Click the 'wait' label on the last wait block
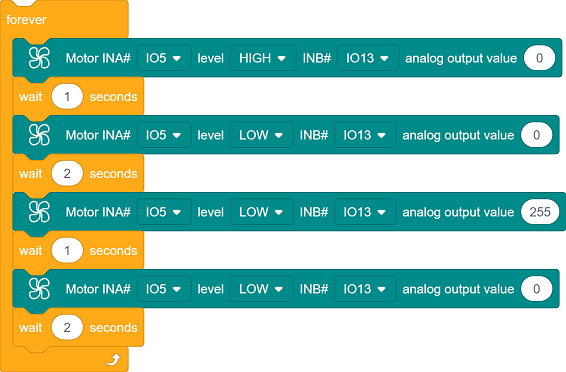 click(31, 328)
